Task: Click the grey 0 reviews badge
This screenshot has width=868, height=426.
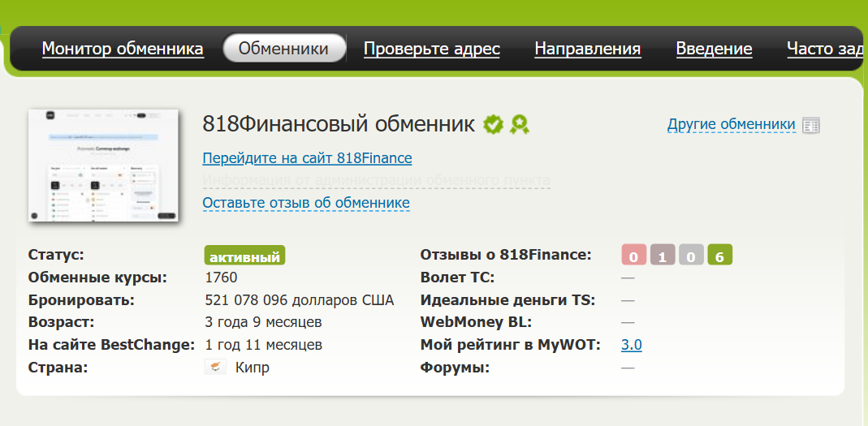Action: (692, 255)
